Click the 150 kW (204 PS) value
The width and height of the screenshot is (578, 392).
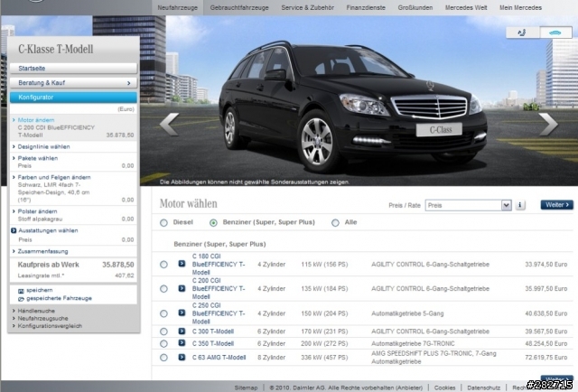[x=324, y=313]
